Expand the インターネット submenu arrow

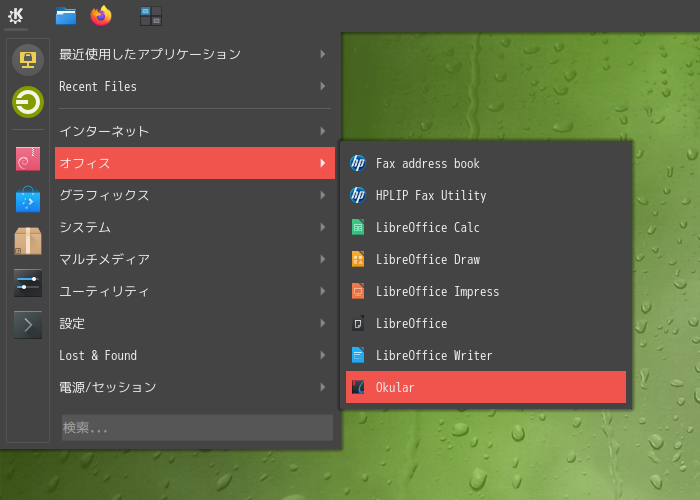coord(322,131)
